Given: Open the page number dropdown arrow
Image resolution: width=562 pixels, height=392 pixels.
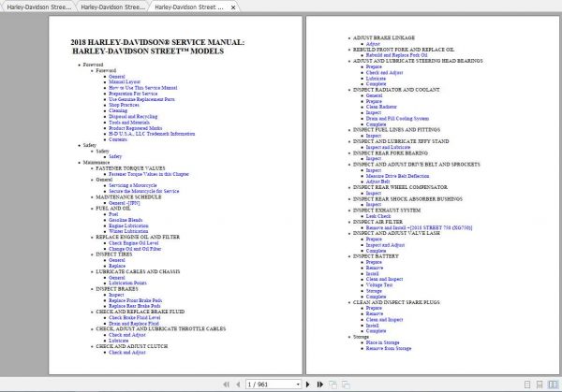Looking at the screenshot, I should coord(298,385).
